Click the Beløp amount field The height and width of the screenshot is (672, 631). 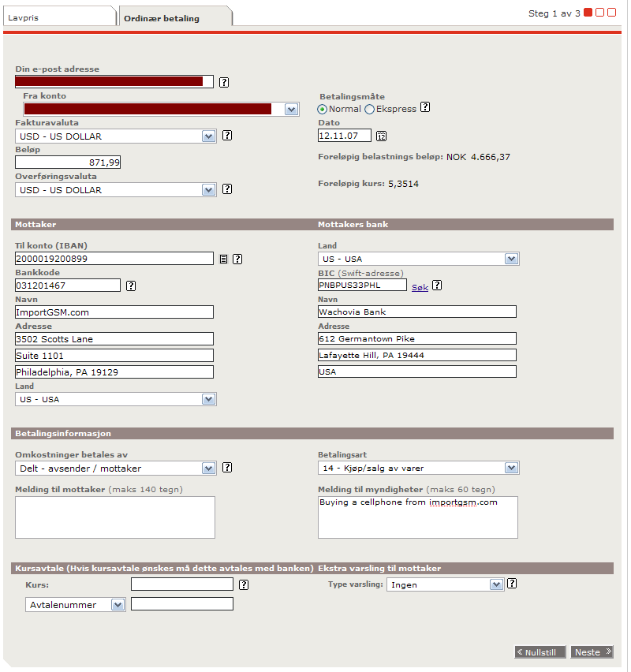coord(68,162)
